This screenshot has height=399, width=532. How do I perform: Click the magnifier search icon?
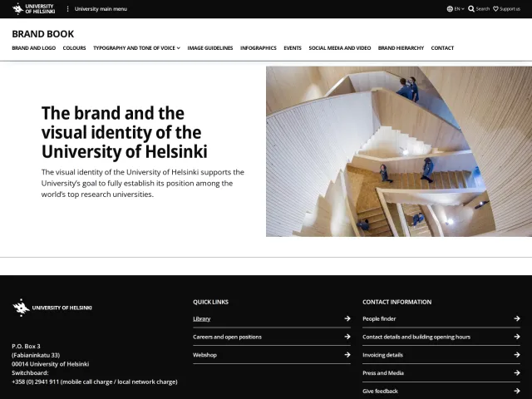pos(471,9)
